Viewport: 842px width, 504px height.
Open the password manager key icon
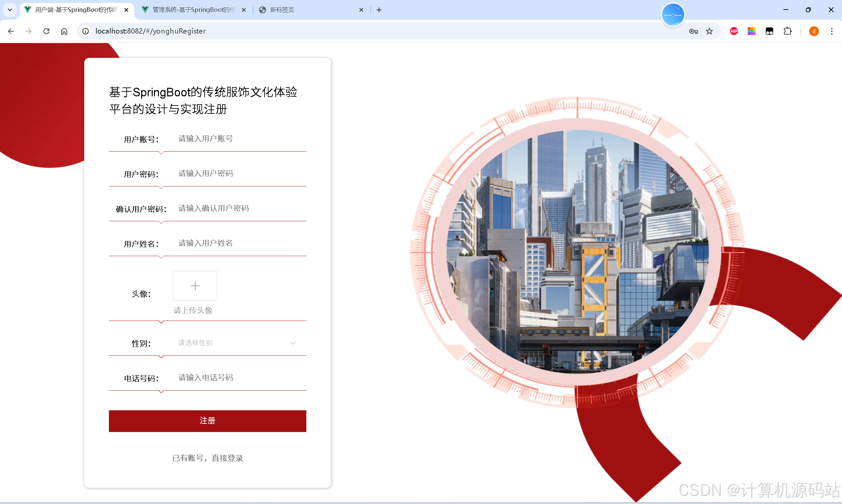tap(693, 31)
